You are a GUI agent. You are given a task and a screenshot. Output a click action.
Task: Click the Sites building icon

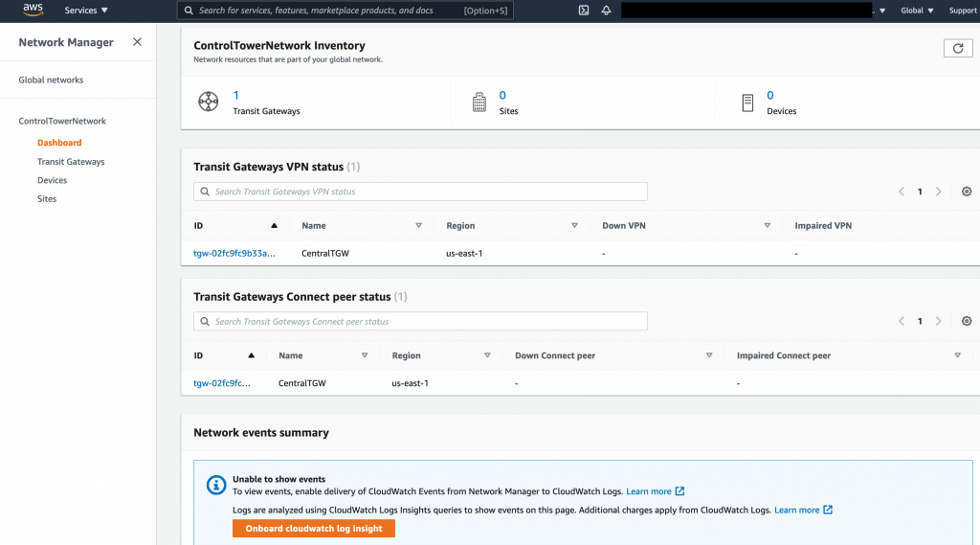click(x=479, y=102)
